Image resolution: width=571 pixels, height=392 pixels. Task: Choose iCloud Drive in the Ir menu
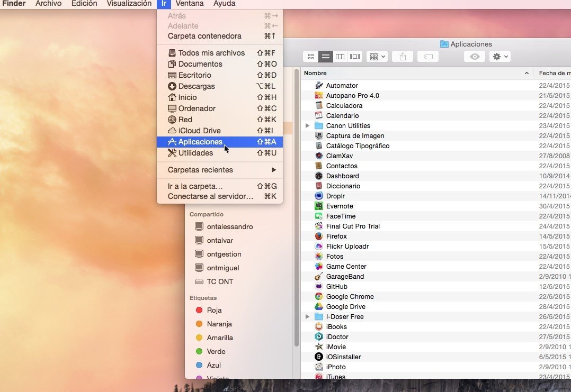220,131
